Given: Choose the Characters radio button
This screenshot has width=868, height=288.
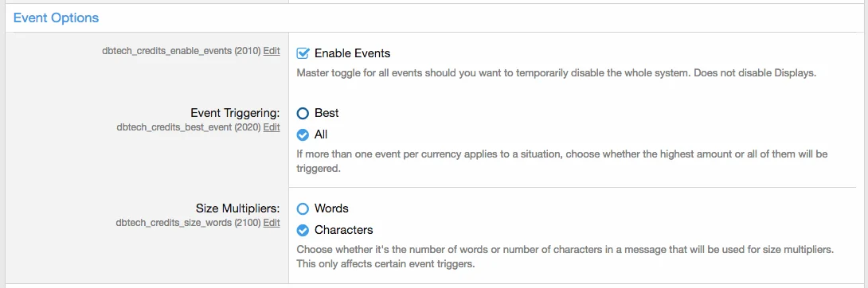Looking at the screenshot, I should click(x=303, y=230).
